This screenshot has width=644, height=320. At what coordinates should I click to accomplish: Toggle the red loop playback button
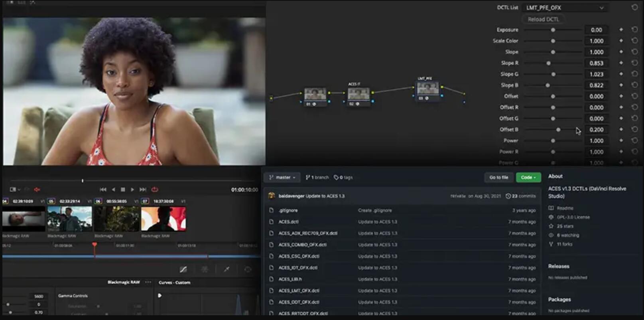click(155, 190)
